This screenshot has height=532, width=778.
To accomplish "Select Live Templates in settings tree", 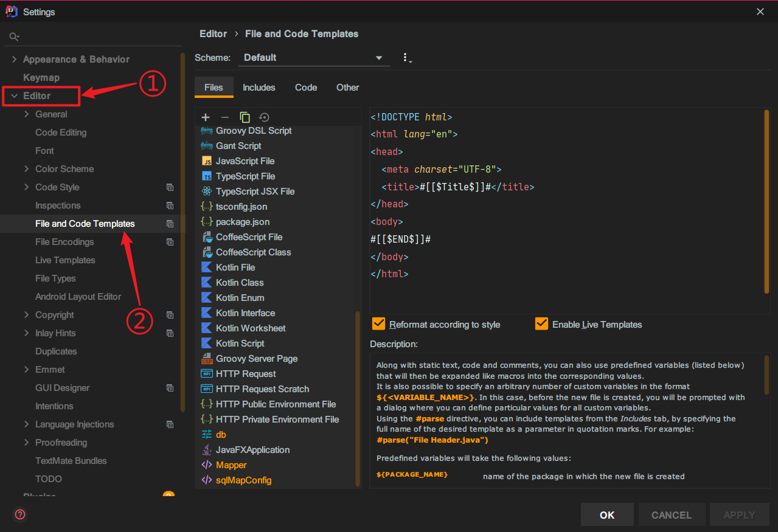I will click(x=65, y=260).
